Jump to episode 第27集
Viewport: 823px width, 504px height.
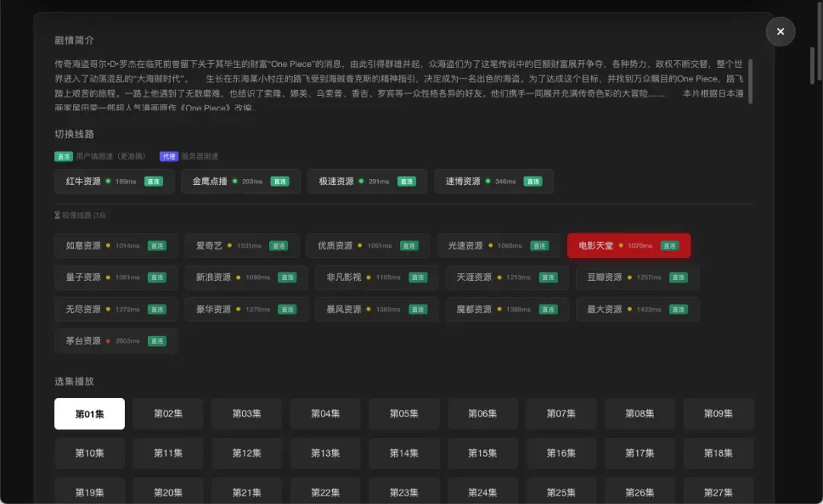[x=718, y=493]
